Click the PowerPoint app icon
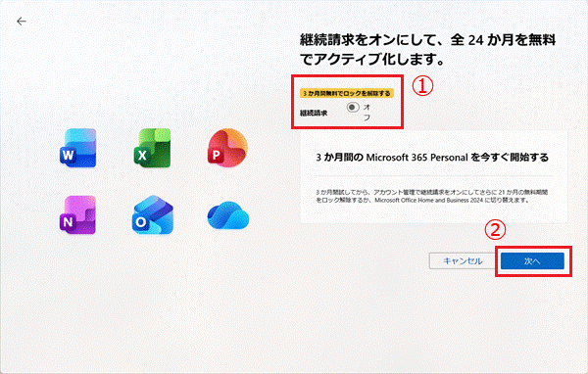Screen dimensions: 588x374 (227, 148)
